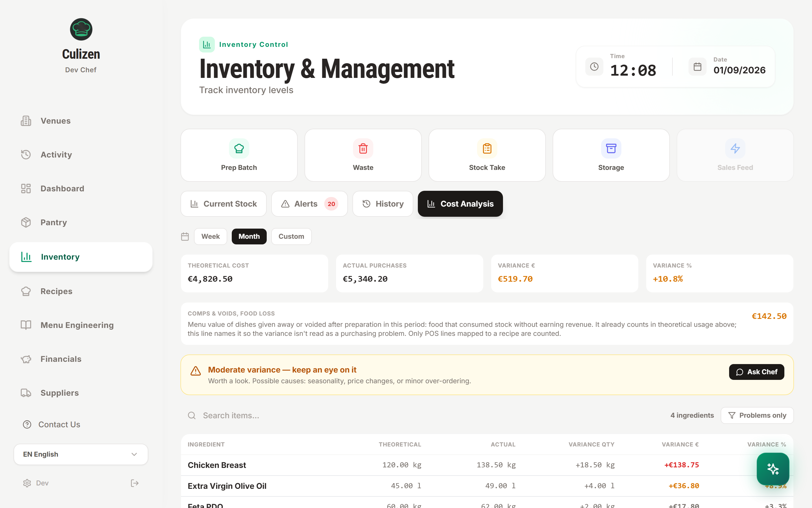Switch to the Alerts tab
This screenshot has height=508, width=812.
tap(309, 203)
